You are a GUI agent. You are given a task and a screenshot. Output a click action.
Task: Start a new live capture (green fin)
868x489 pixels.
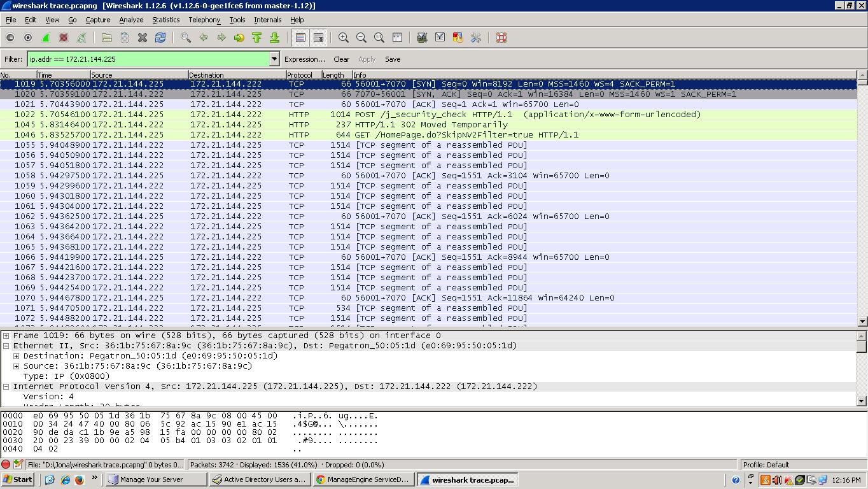point(46,38)
